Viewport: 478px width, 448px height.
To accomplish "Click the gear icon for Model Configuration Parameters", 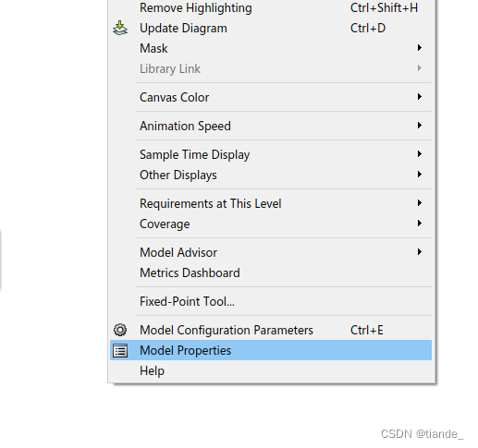I will pyautogui.click(x=120, y=330).
